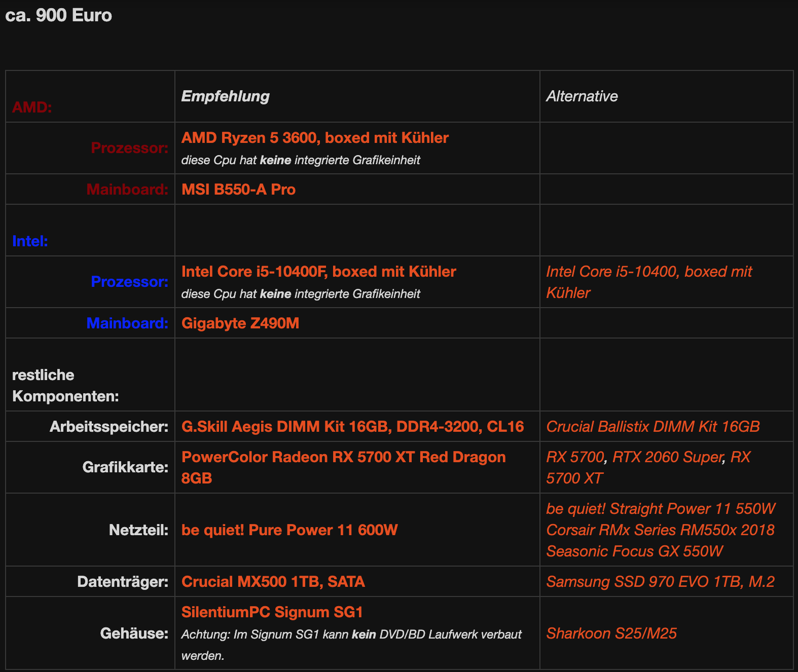
Task: Click the red AMD 'Mainboard:' label
Action: pos(127,190)
